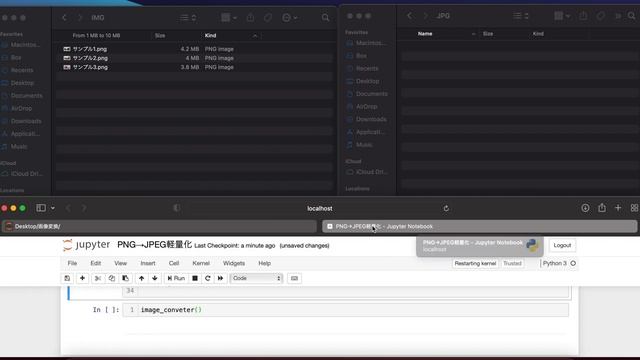The image size is (640, 360).
Task: Open Desktop in IMG window sidebar
Action: coord(22,83)
